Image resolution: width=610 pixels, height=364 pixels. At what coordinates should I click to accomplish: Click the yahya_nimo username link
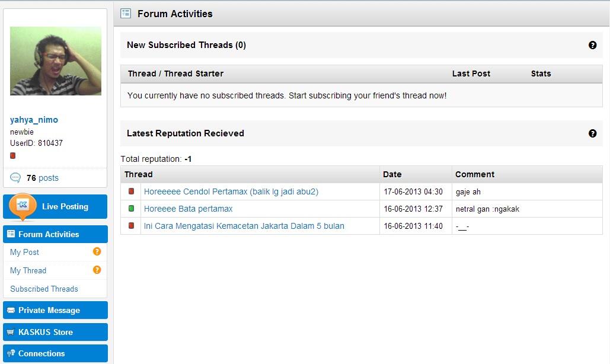34,120
